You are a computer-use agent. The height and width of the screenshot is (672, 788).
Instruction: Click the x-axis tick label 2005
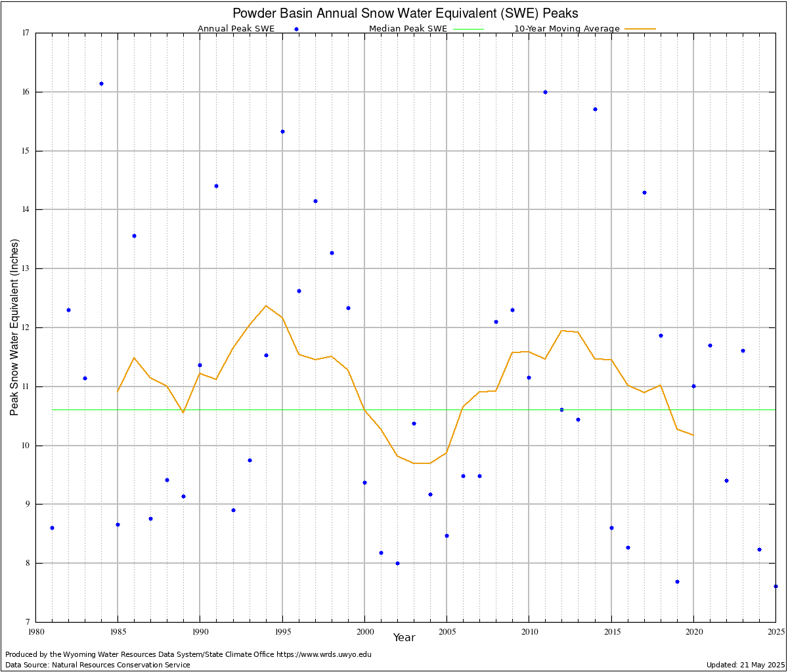click(447, 631)
